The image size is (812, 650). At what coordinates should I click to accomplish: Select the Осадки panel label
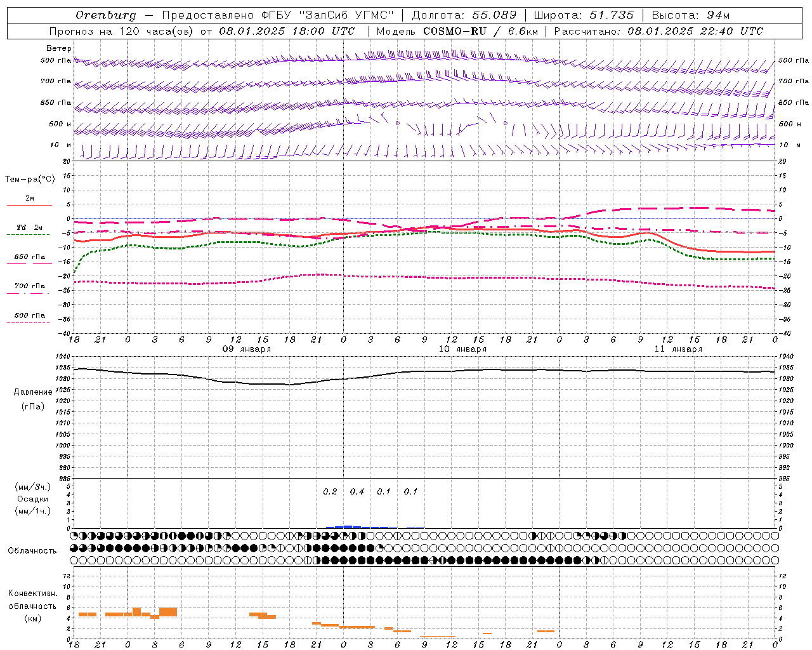tap(33, 499)
